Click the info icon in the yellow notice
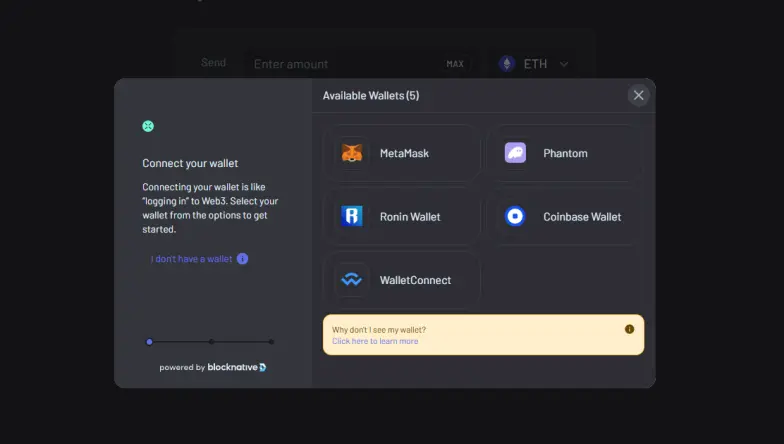The height and width of the screenshot is (444, 784). click(x=630, y=329)
